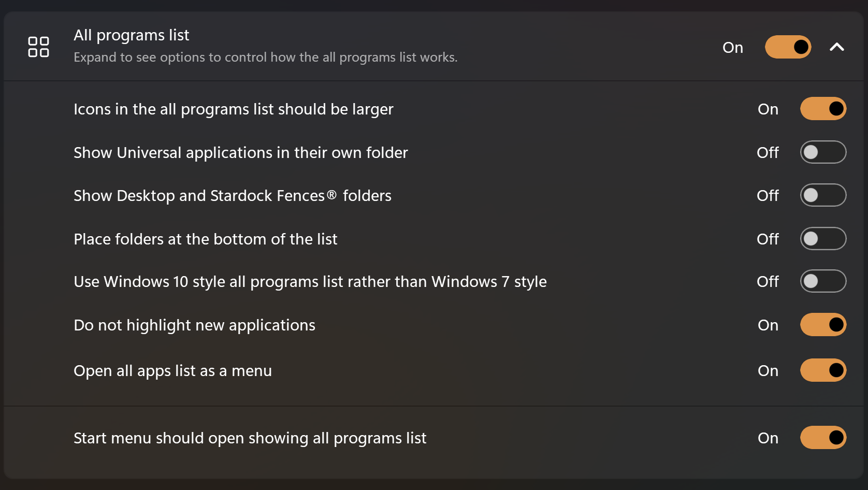The image size is (868, 490).
Task: Click the Place folders at bottom label
Action: coord(205,239)
